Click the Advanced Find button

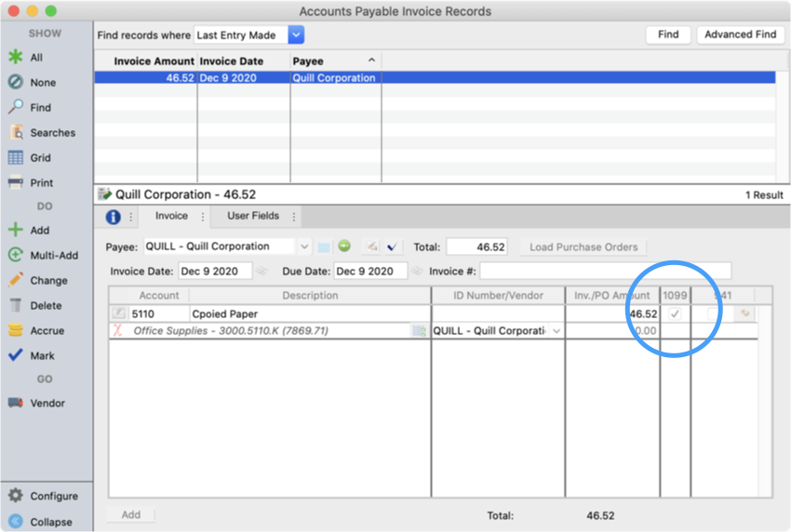click(740, 34)
